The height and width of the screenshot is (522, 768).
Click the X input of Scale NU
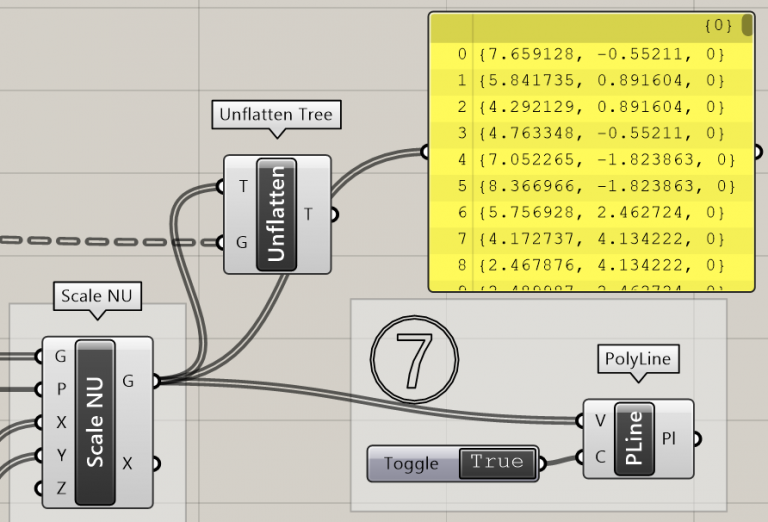[61, 422]
